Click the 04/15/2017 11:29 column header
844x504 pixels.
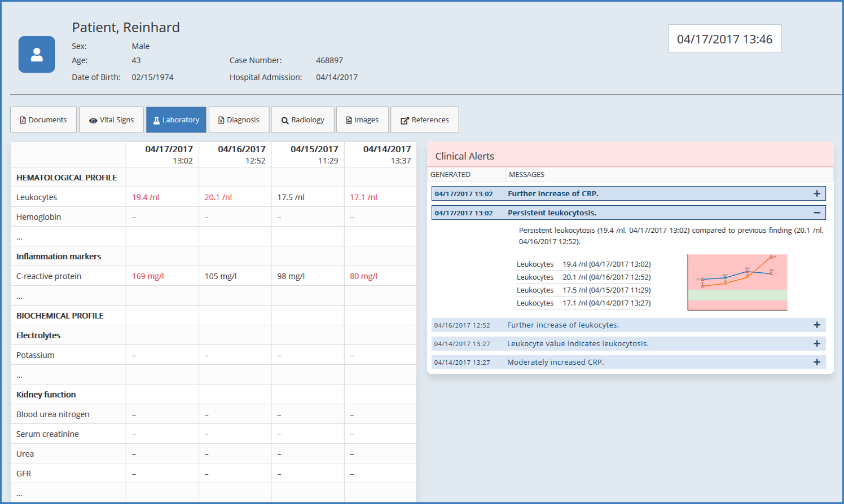tap(308, 154)
